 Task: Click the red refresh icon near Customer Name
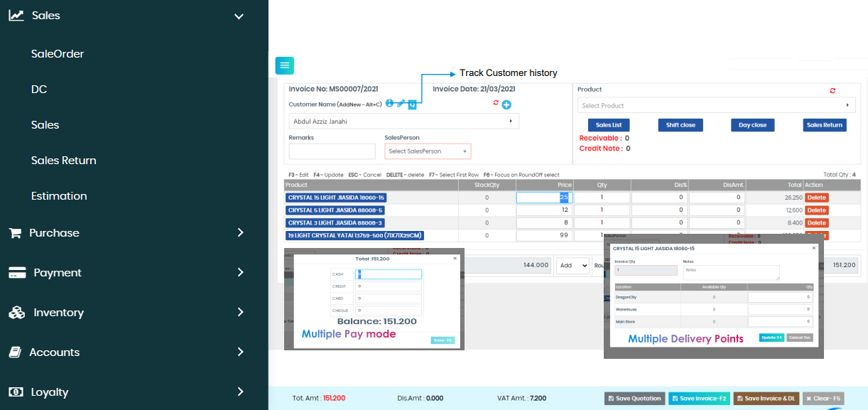496,102
